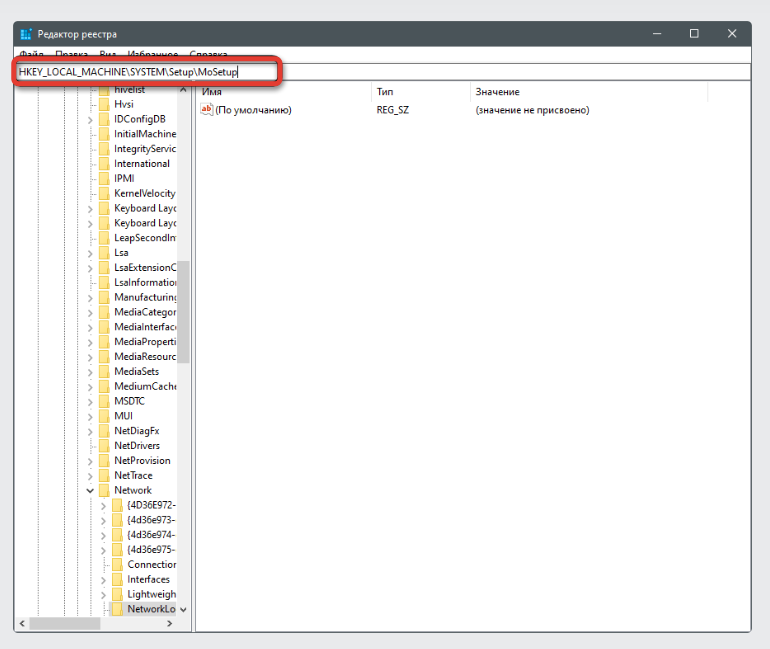Click the 'REG_SZ' type cell
The height and width of the screenshot is (649, 770).
tap(392, 110)
